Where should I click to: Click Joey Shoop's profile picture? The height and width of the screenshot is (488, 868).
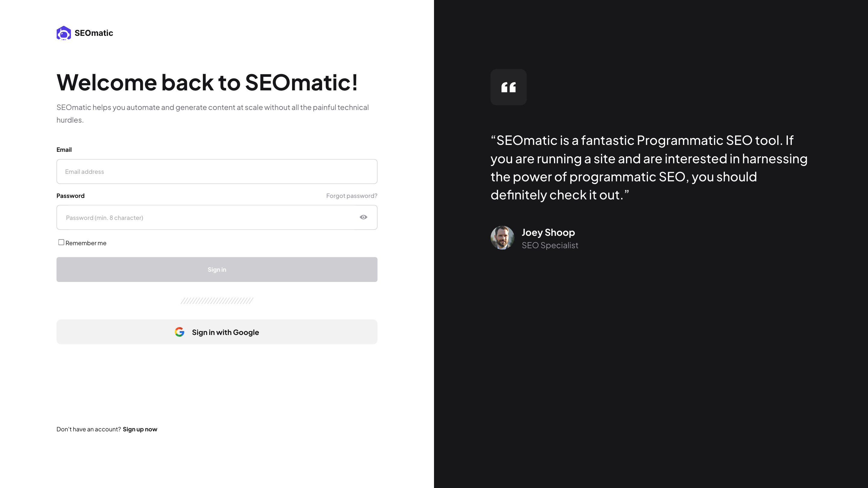[x=502, y=238]
